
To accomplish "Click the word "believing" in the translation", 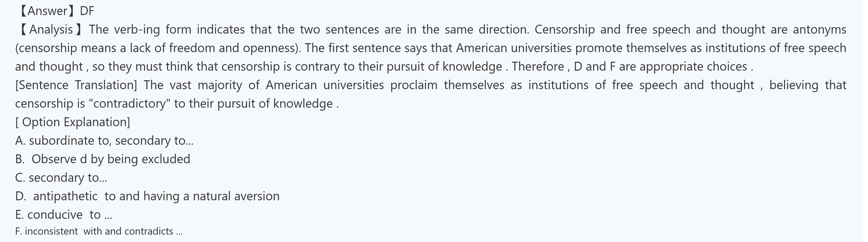I will (x=794, y=85).
